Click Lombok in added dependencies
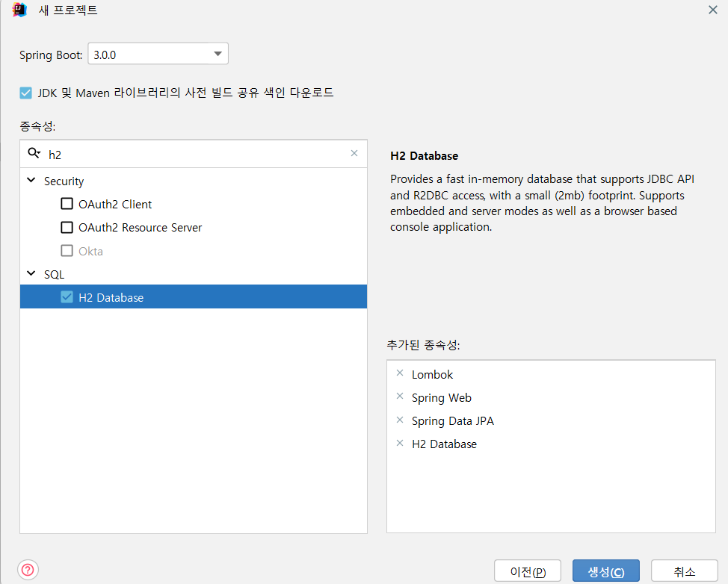Screen dimensions: 728x584 pos(432,374)
